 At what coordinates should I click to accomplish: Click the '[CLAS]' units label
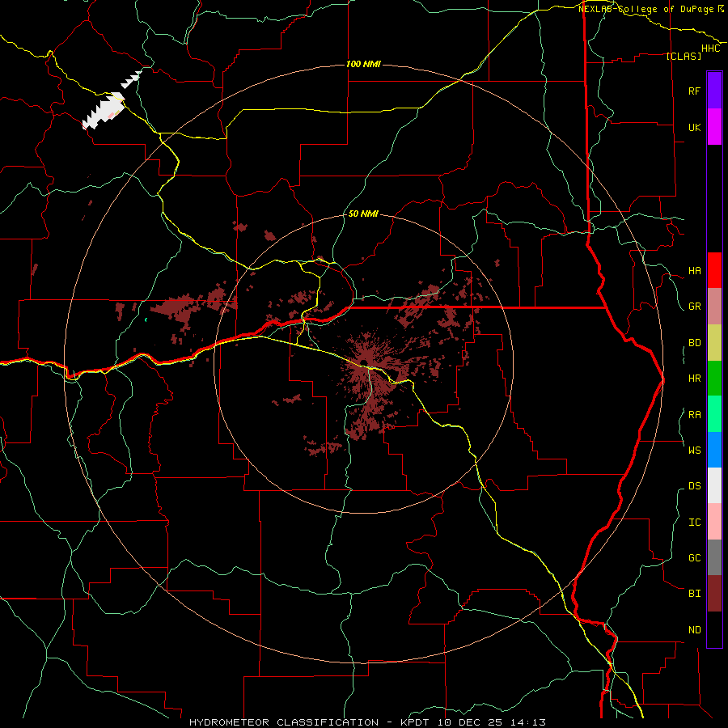[x=684, y=56]
